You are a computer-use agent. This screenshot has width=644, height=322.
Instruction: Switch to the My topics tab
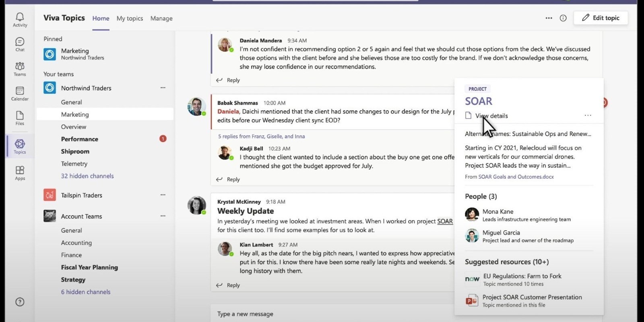coord(130,19)
